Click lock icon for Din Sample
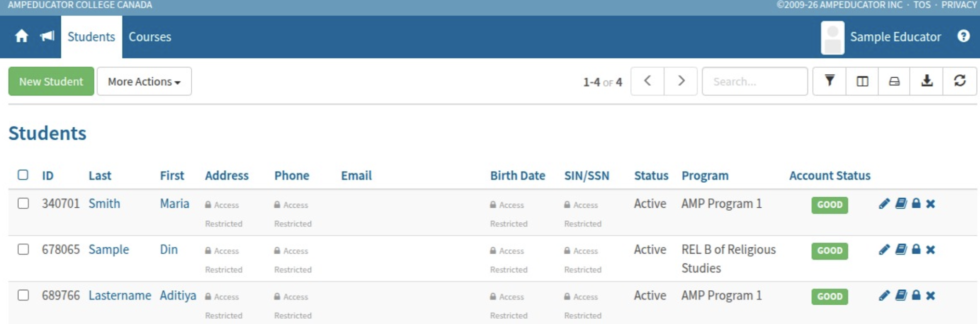Screen dimensions: 980x324 [916, 249]
